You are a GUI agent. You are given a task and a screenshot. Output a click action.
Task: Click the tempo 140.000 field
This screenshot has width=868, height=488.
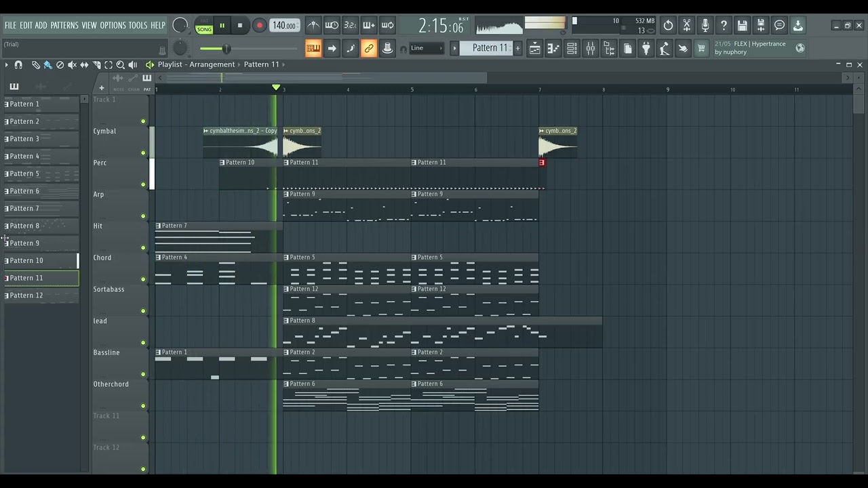click(284, 26)
